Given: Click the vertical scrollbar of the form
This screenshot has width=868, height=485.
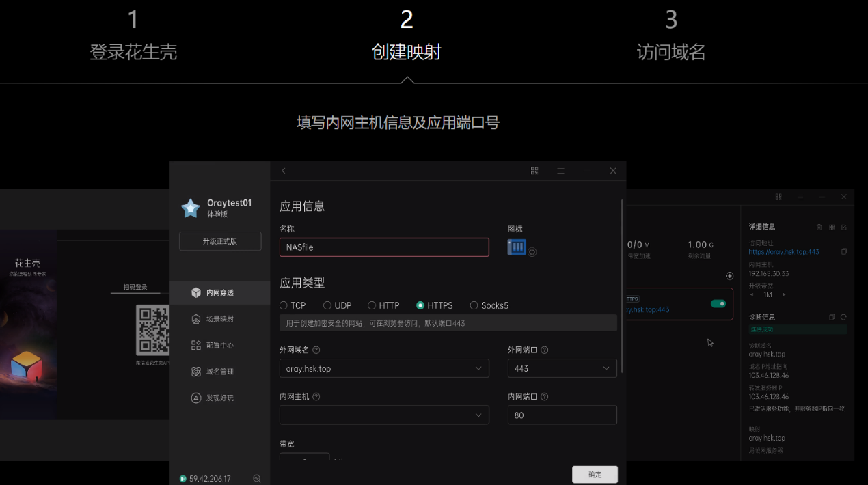Looking at the screenshot, I should click(622, 286).
